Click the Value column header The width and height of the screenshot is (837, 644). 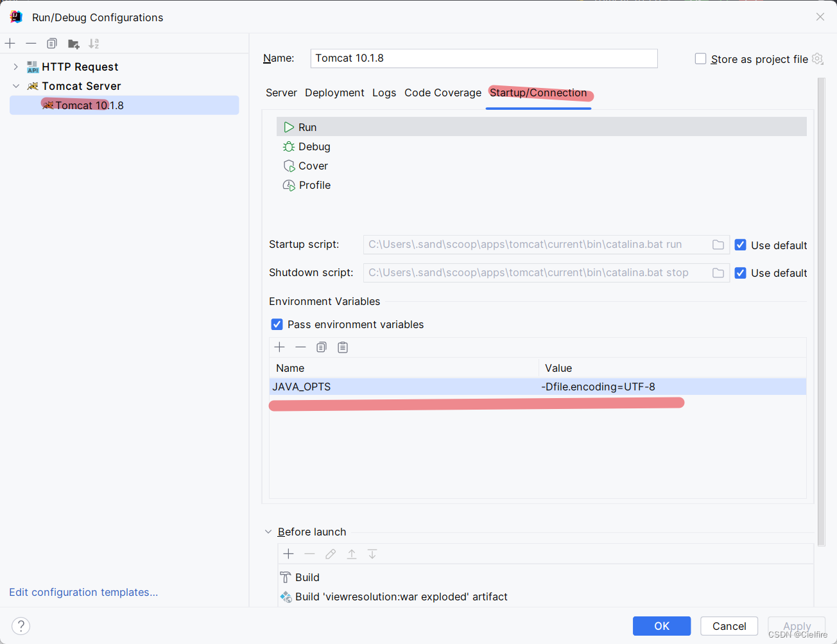(673, 368)
